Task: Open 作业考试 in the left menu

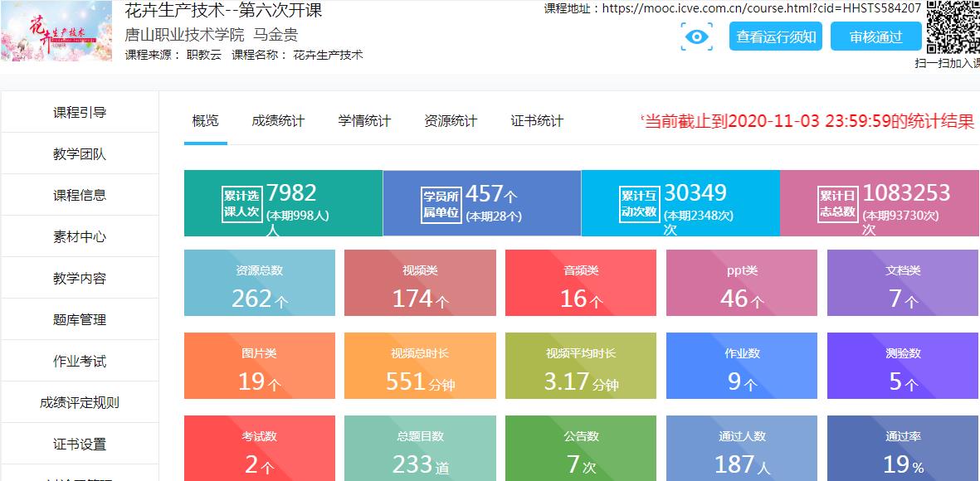Action: pos(80,362)
